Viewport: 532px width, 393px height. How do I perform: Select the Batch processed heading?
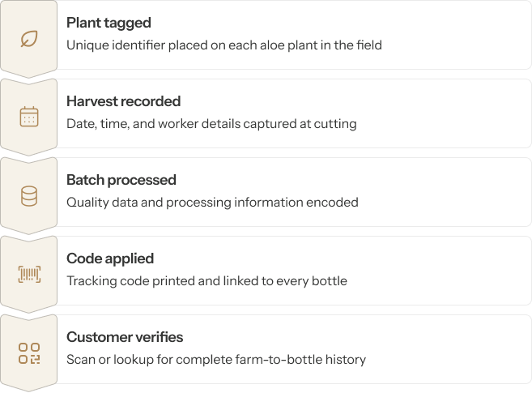[121, 180]
